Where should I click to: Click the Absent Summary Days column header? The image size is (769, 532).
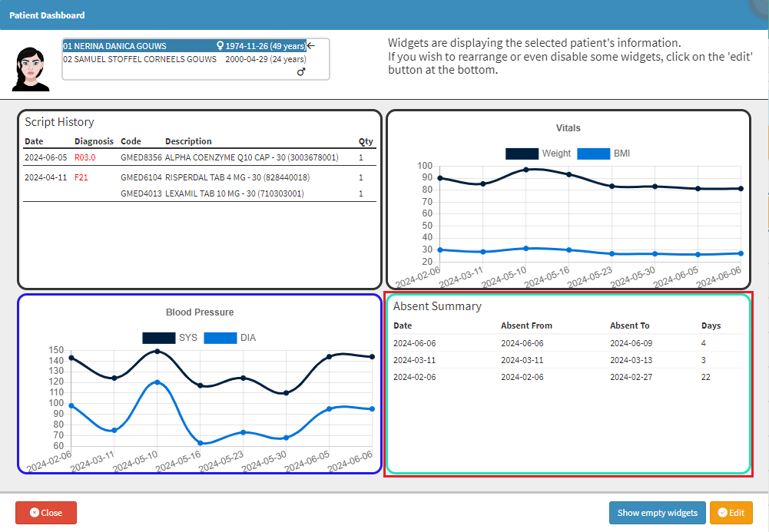pos(711,325)
